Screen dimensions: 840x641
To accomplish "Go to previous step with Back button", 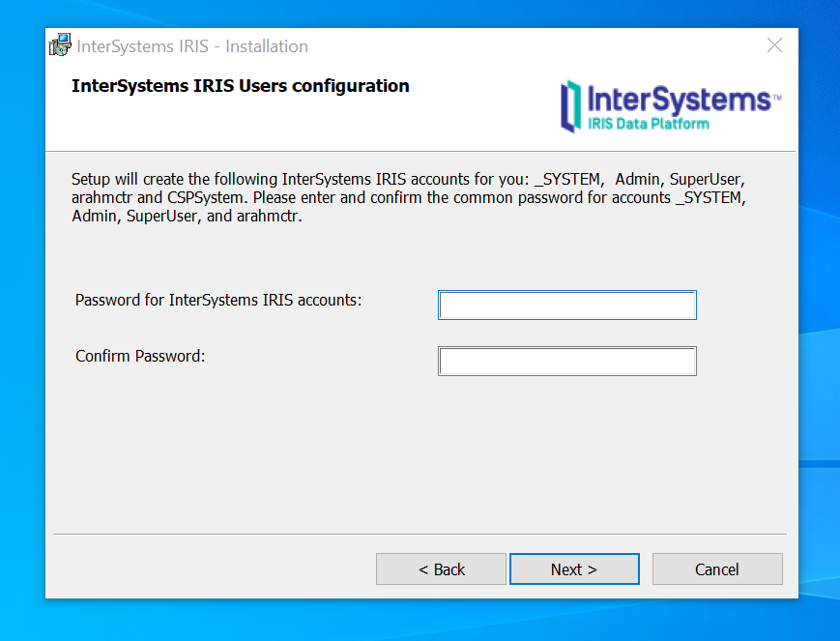I will (441, 569).
